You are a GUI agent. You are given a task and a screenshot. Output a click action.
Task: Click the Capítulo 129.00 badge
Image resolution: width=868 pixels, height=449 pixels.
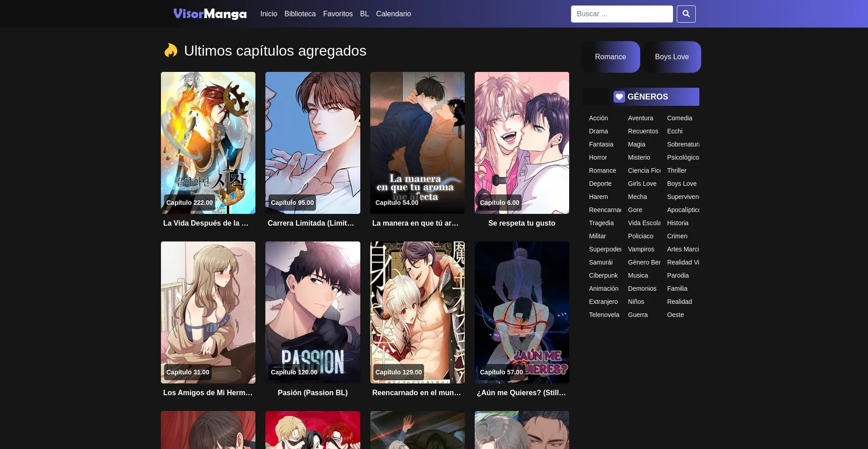coord(398,372)
